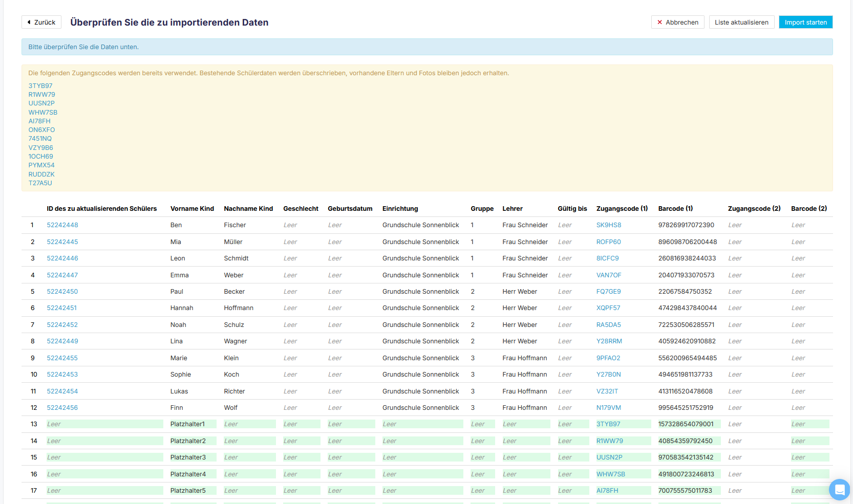Click Zugangscode N179VM for Finn Wolf

pos(609,408)
